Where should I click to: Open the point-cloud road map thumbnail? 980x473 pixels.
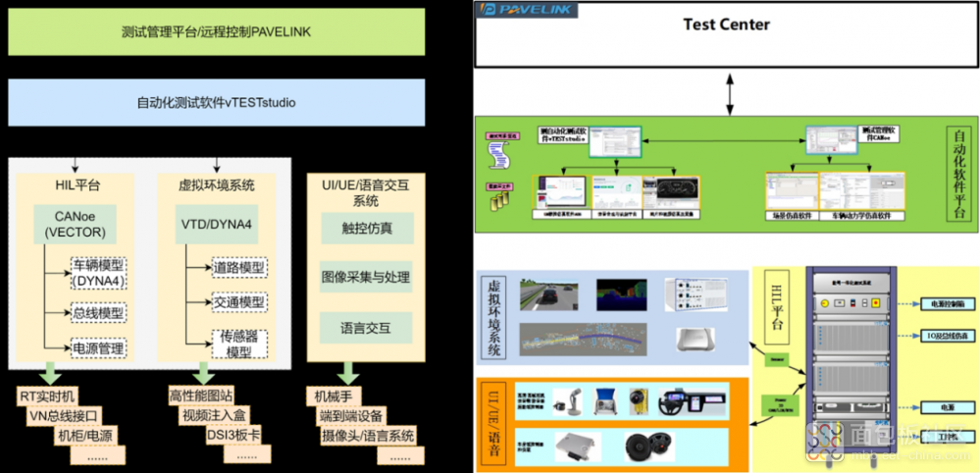click(583, 341)
